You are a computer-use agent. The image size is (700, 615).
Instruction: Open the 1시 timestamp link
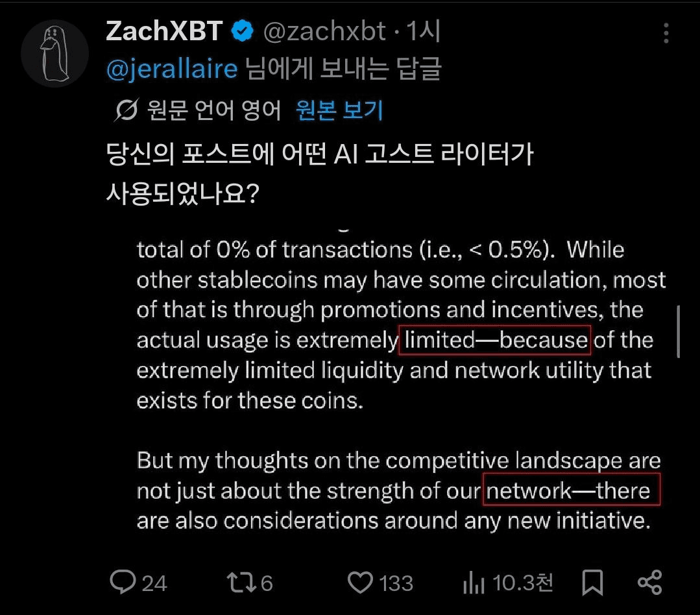click(x=424, y=31)
